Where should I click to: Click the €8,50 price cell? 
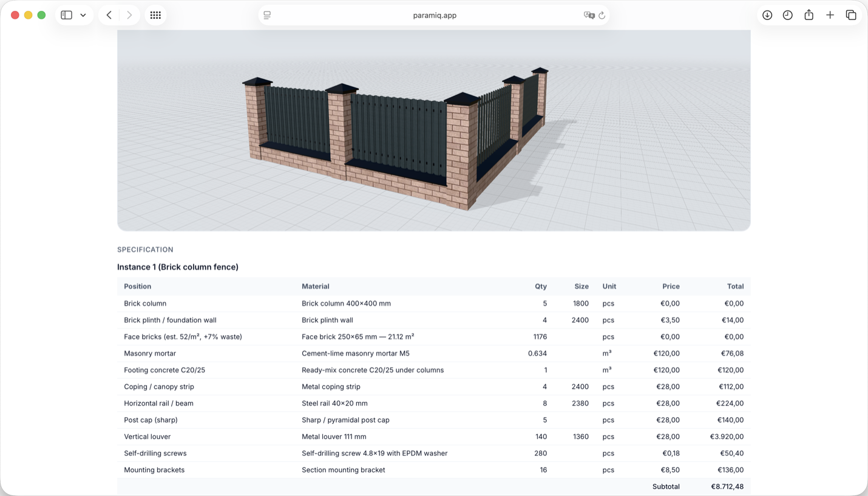tap(670, 470)
